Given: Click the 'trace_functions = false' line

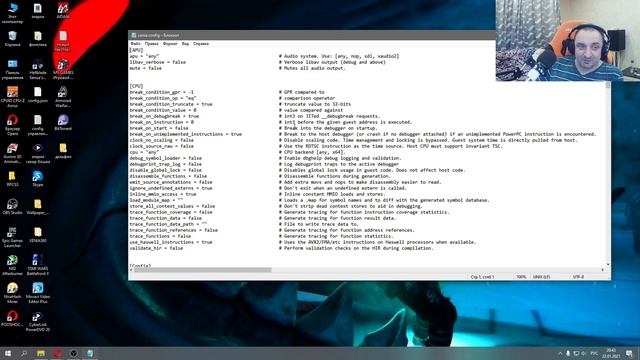Looking at the screenshot, I should 160,236.
